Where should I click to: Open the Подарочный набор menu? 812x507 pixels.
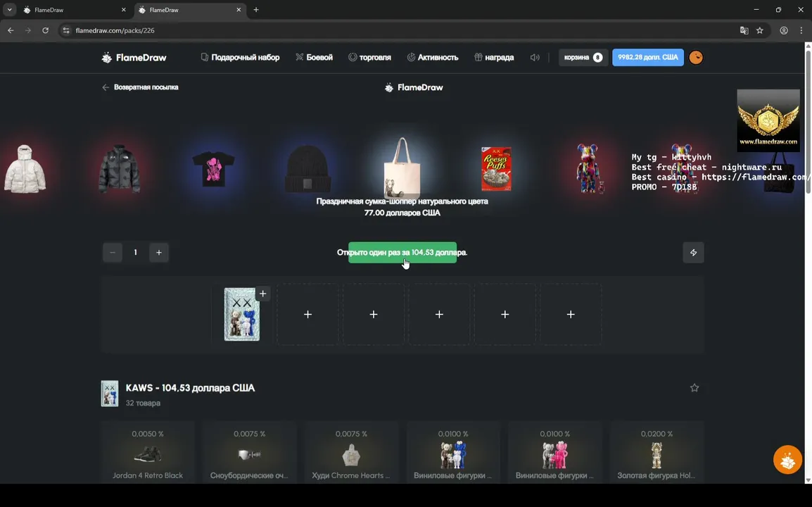point(240,58)
